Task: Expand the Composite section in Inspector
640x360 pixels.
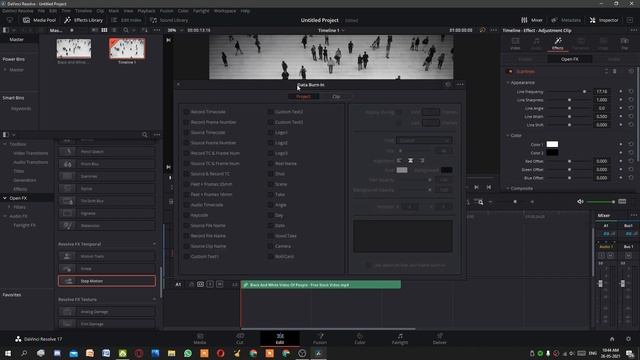Action: point(508,188)
